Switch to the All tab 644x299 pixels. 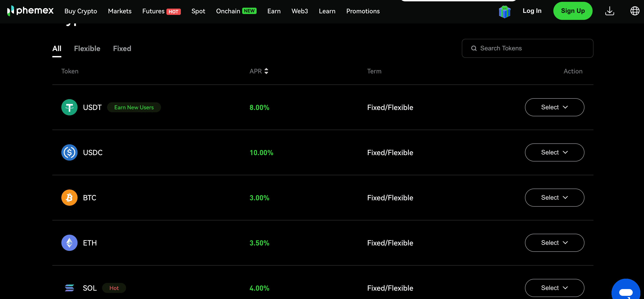pos(57,49)
